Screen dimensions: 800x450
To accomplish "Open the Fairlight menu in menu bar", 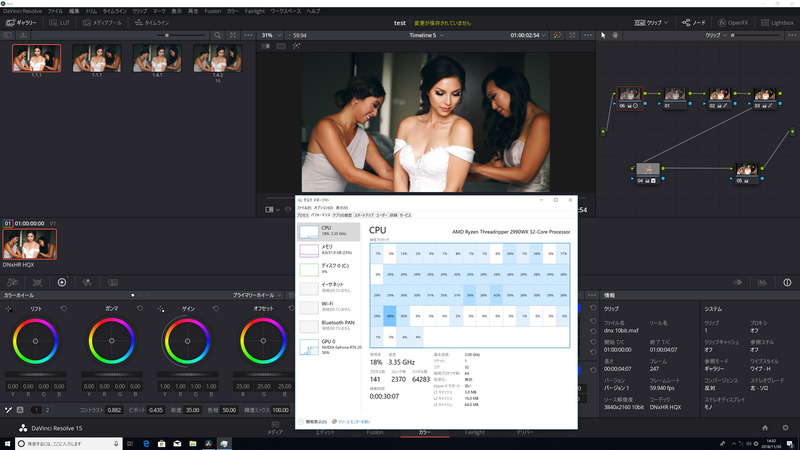I will pos(255,11).
